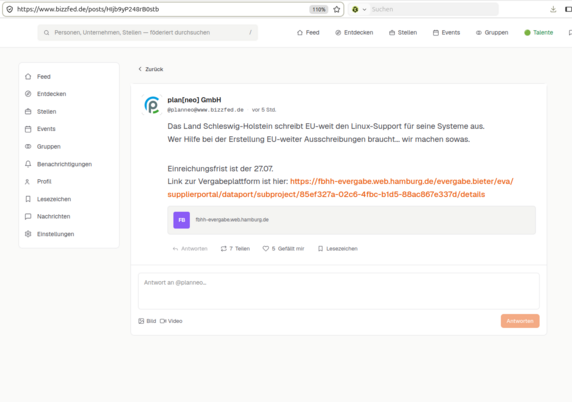Focus the Antwort an @planneo reply field
The width and height of the screenshot is (572, 402).
339,291
